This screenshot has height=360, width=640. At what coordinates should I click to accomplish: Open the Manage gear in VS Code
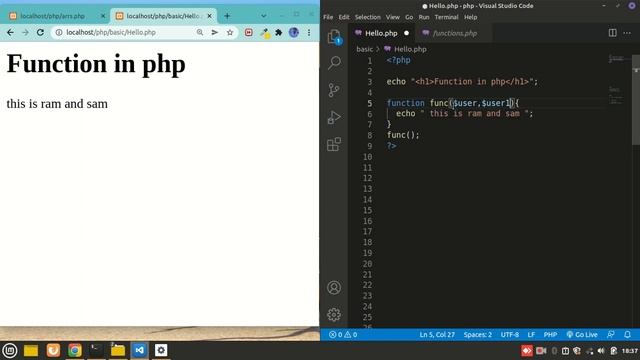click(334, 314)
